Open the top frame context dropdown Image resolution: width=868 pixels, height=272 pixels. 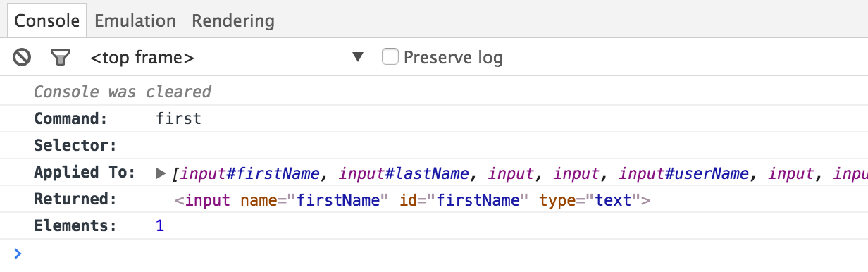[x=228, y=57]
